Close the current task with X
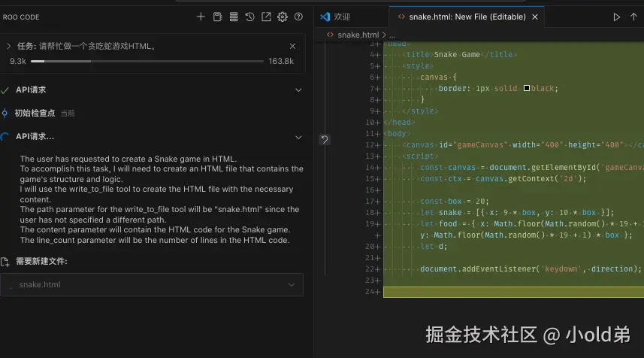Screen dimensions: 644x358 click(x=292, y=46)
